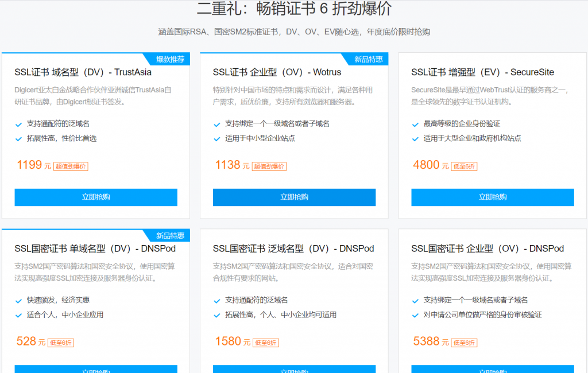Click the checkmark beside 对申请公司单位做严格的身份审核验证
This screenshot has height=373, width=588.
click(415, 315)
